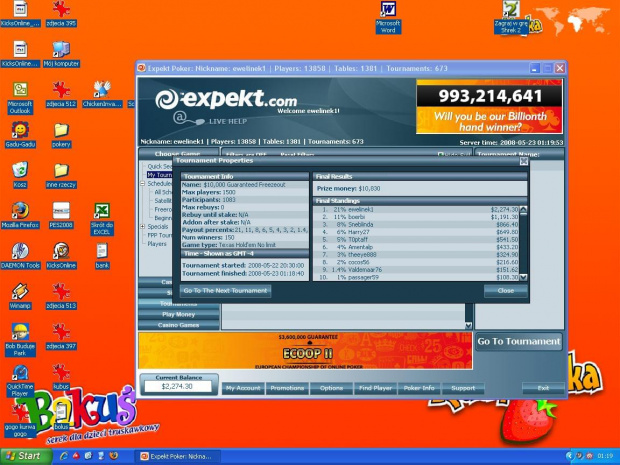Expand the Specials tree node

[x=142, y=227]
